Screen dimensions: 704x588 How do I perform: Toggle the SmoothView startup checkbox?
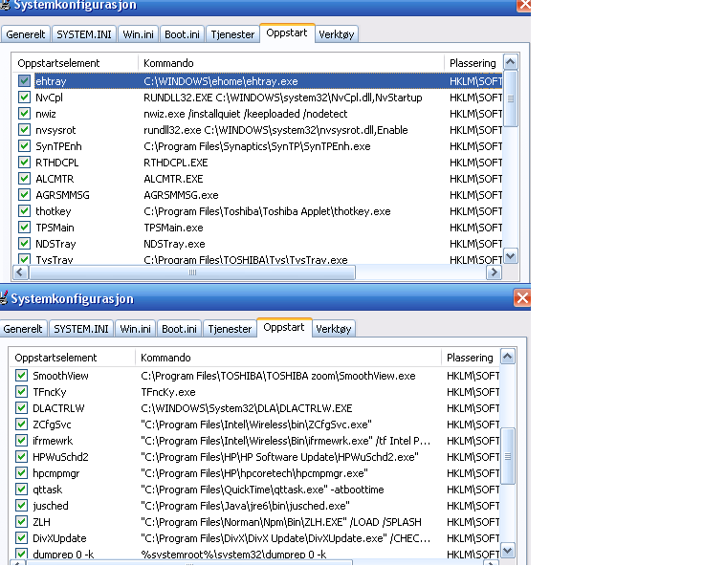coord(21,376)
